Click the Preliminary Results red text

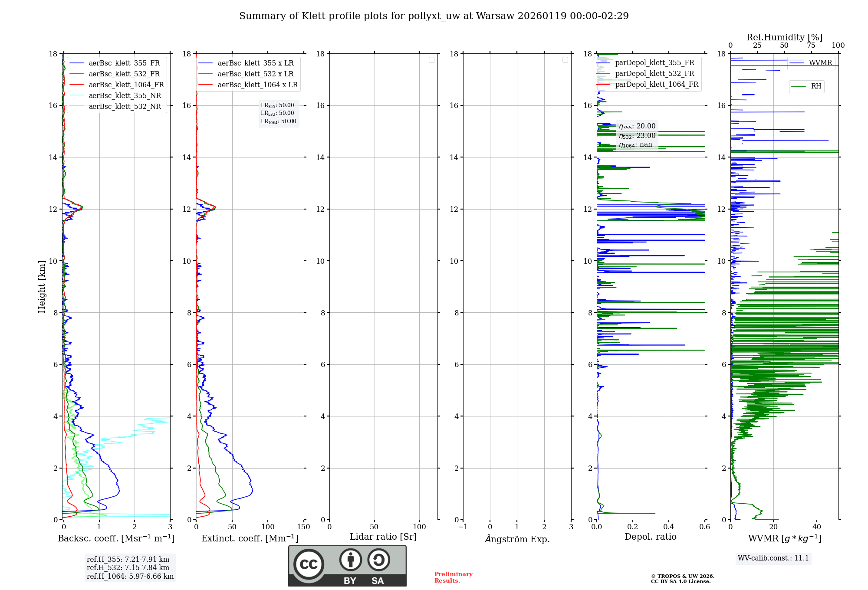pos(453,577)
